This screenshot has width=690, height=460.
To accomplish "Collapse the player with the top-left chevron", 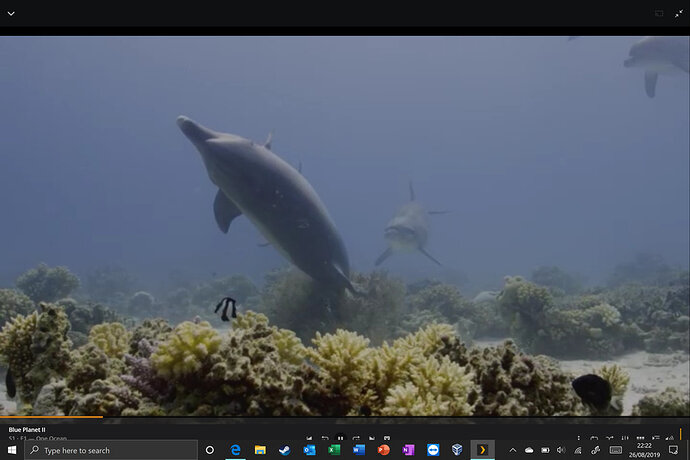I will (11, 13).
